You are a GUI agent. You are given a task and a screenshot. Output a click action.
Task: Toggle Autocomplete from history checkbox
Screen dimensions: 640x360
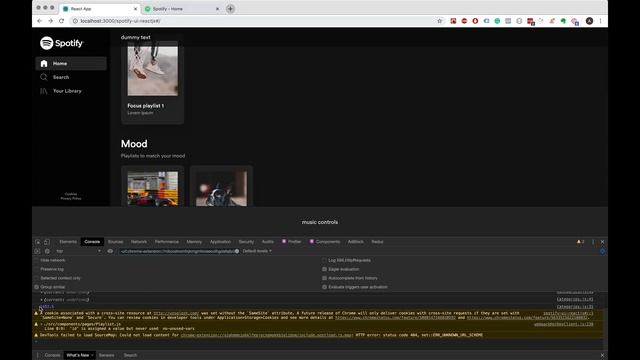tap(324, 278)
